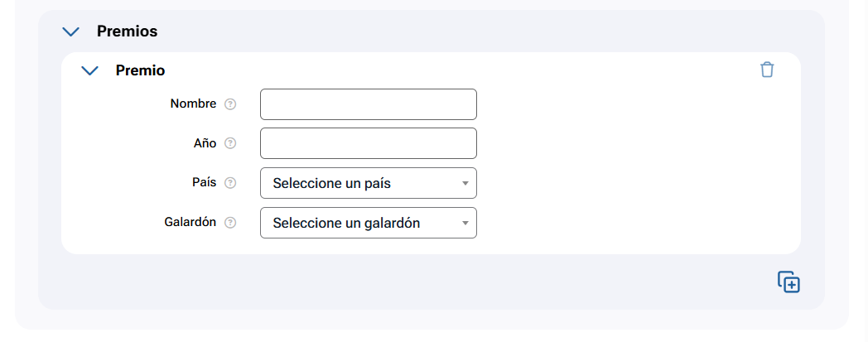868x342 pixels.
Task: Click the País dropdown arrow
Action: pos(465,183)
